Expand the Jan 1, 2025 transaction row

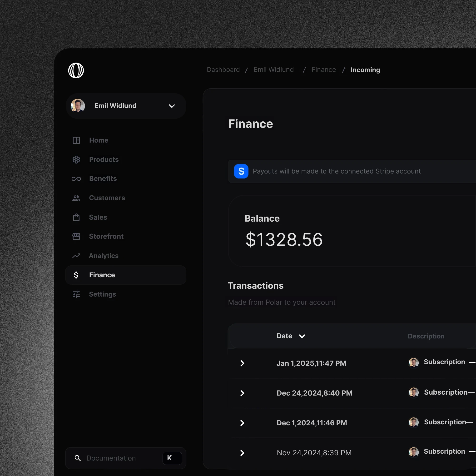click(x=242, y=363)
